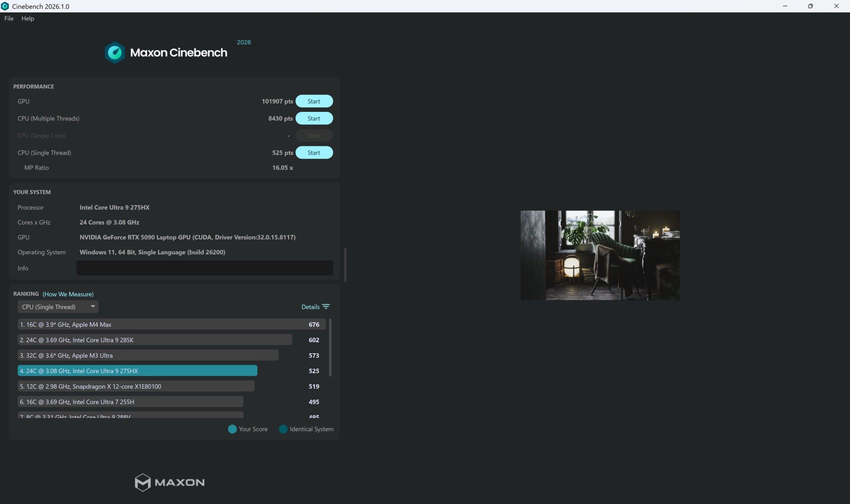850x504 pixels.
Task: Click the Info input field
Action: 204,268
